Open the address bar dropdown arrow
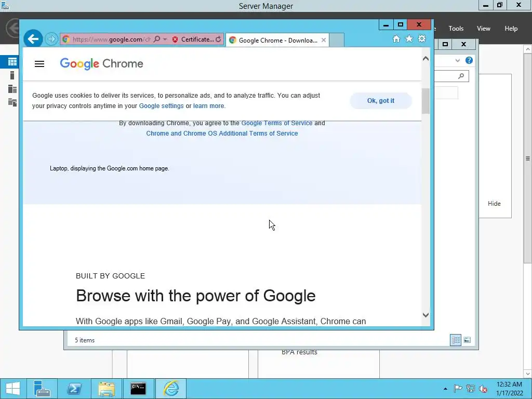532x399 pixels. [x=165, y=39]
